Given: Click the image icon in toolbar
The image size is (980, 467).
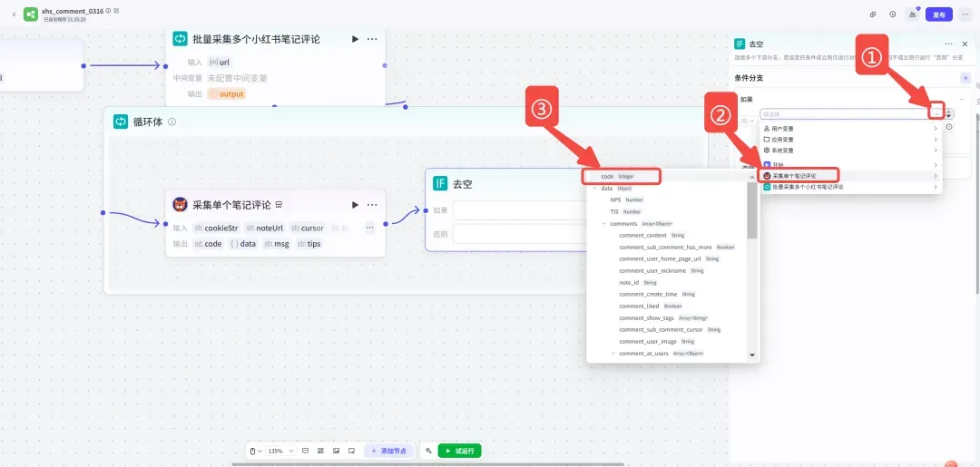Looking at the screenshot, I should 337,451.
